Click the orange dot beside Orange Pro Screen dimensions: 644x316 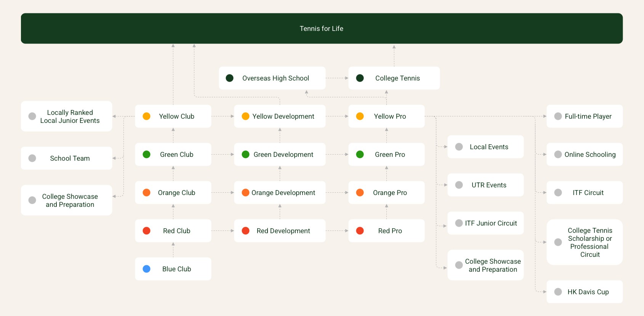point(360,192)
